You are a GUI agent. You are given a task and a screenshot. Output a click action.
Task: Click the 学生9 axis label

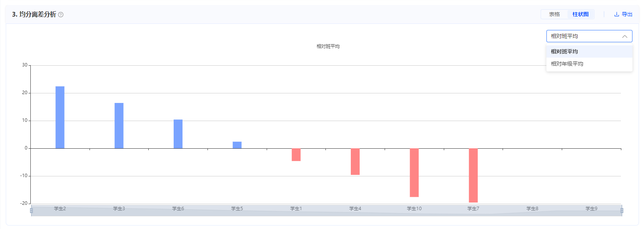591,209
